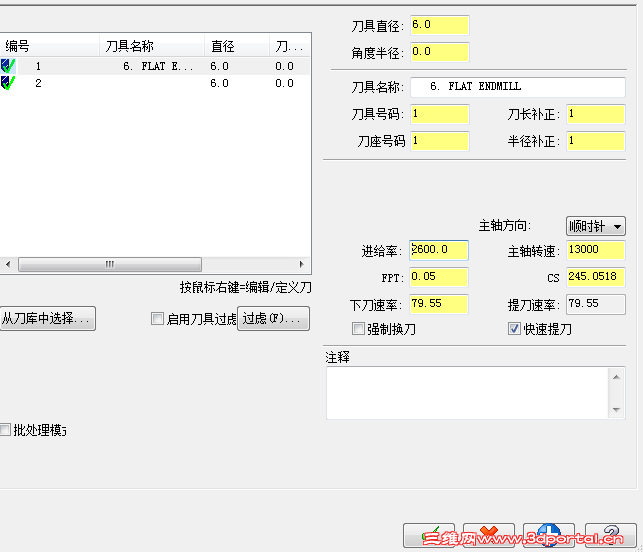The width and height of the screenshot is (643, 552).
Task: Click the 注释 box scroll down arrow
Action: pos(616,409)
